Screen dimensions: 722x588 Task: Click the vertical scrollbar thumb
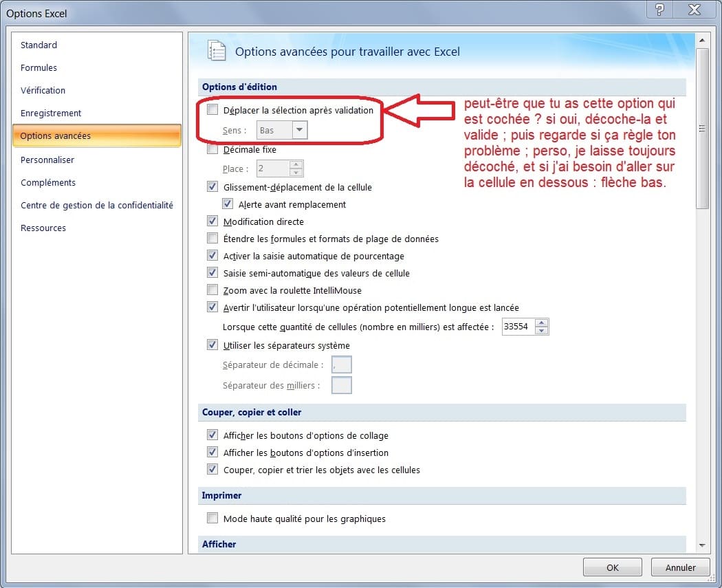point(702,128)
